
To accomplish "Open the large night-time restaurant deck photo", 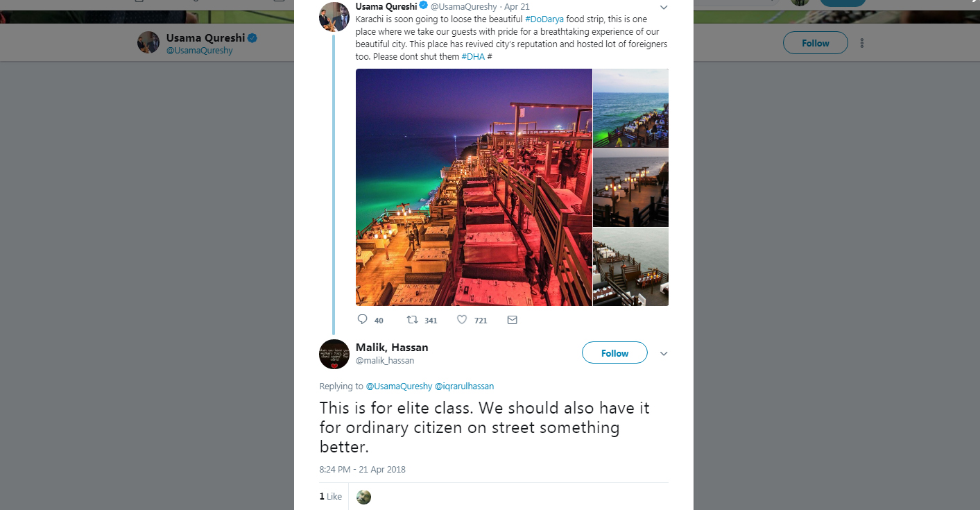I will (474, 187).
